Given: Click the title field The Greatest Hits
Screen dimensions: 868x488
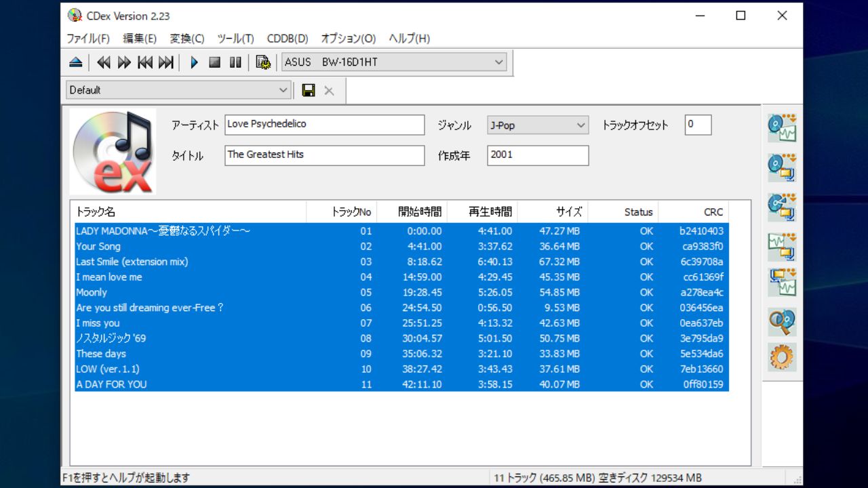Looking at the screenshot, I should pyautogui.click(x=325, y=155).
